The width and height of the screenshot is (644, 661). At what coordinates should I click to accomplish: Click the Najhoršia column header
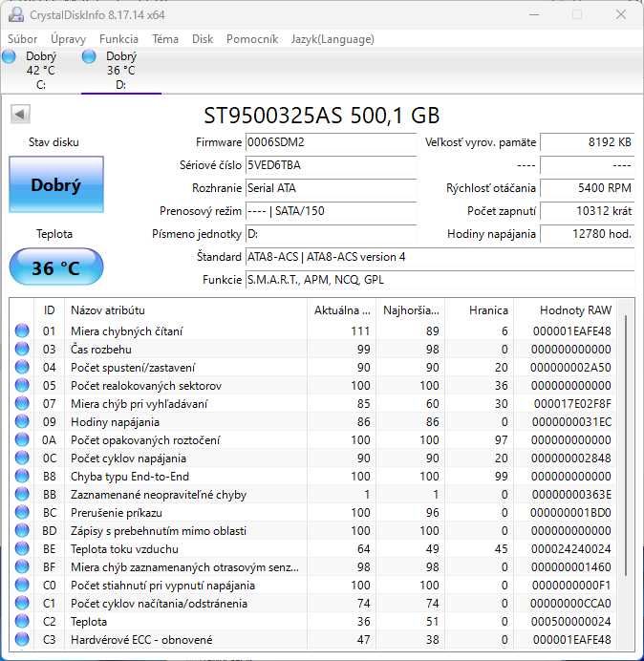(411, 310)
